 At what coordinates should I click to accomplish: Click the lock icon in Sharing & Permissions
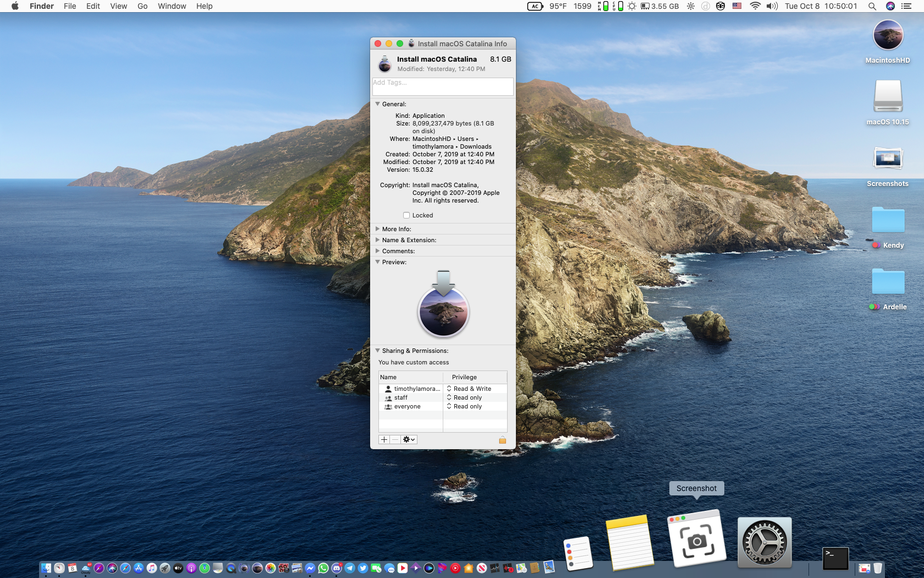click(x=502, y=440)
